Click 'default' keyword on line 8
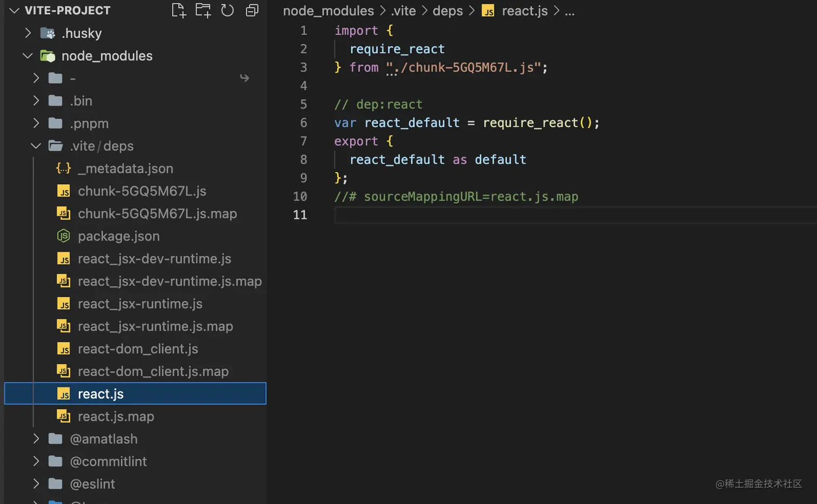This screenshot has height=504, width=817. click(x=500, y=160)
